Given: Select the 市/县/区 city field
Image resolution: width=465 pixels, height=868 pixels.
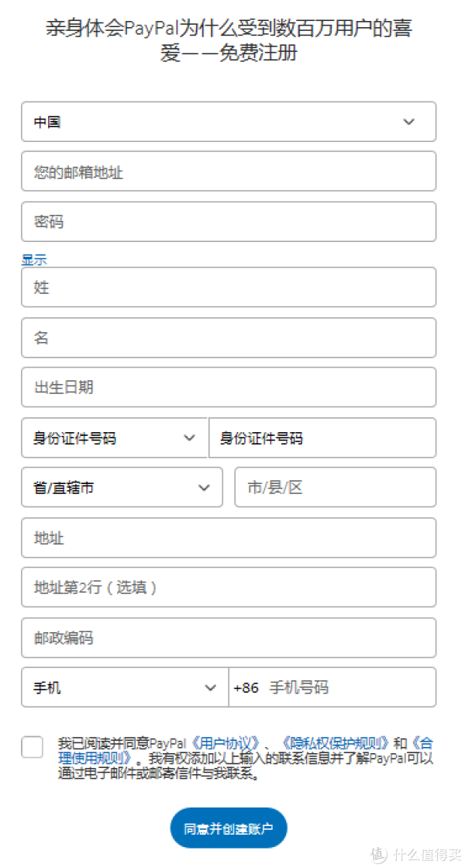Looking at the screenshot, I should [x=335, y=488].
